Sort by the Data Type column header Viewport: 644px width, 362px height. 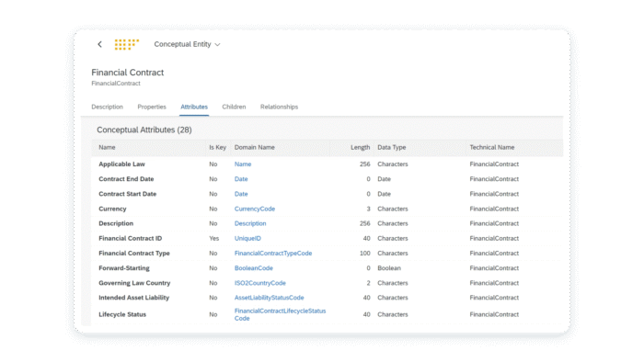[x=391, y=147]
